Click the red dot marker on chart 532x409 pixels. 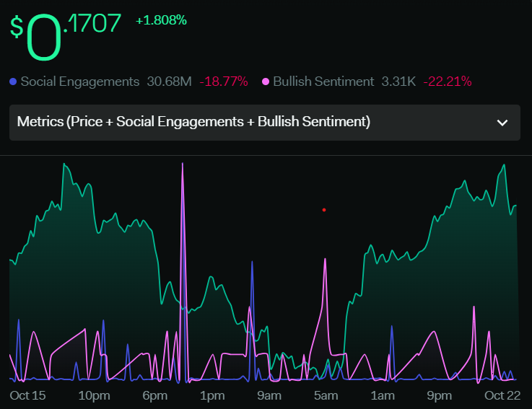pyautogui.click(x=324, y=210)
